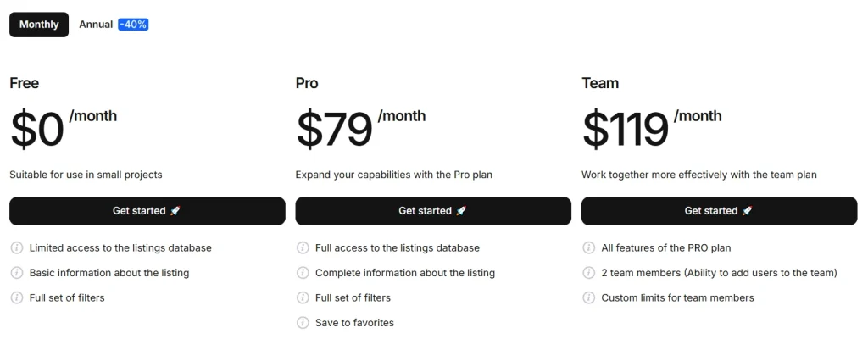The image size is (868, 339).
Task: Click the -40% discount badge
Action: [133, 25]
